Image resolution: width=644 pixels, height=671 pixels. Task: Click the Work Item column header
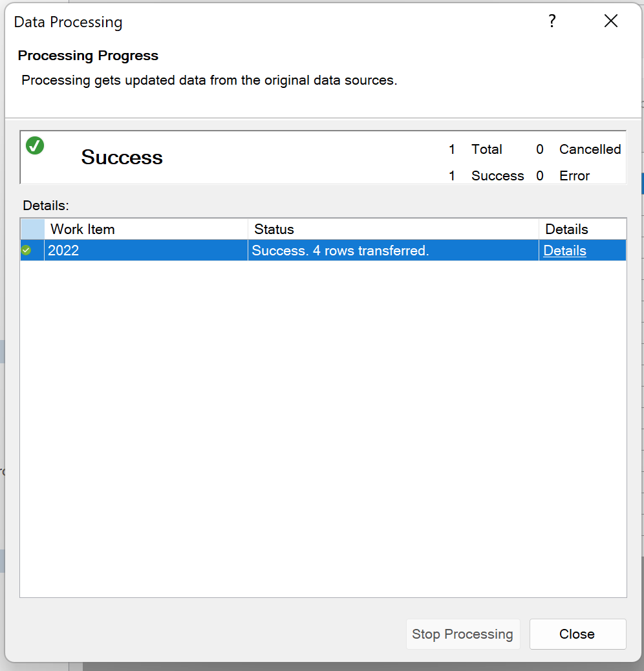click(83, 229)
